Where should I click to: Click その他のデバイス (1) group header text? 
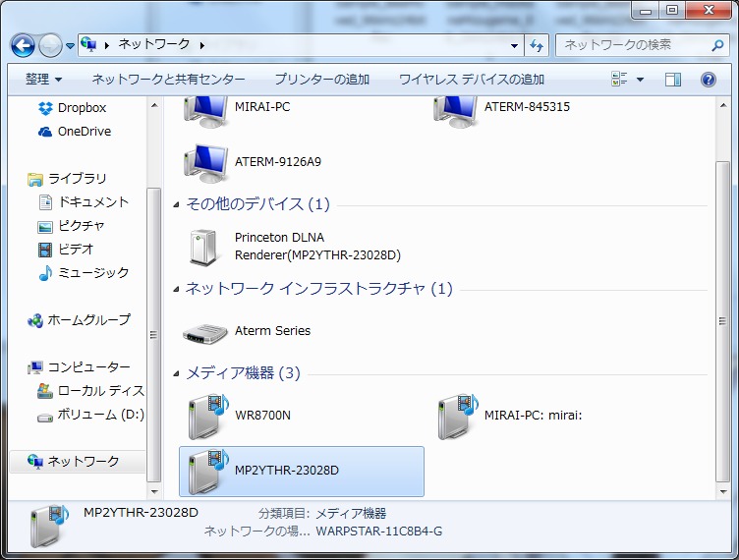[257, 204]
